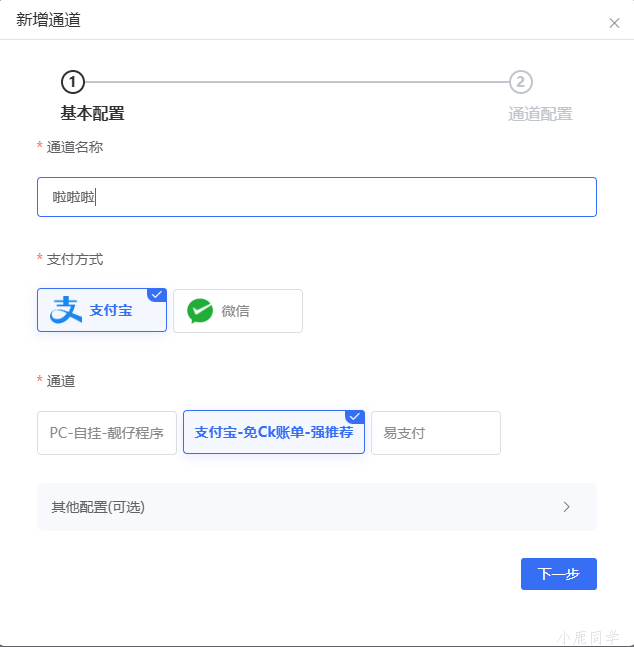Image resolution: width=634 pixels, height=647 pixels.
Task: Click checkmark badge on 支付宝-免Ck账单-强推荐 option
Action: [x=355, y=416]
